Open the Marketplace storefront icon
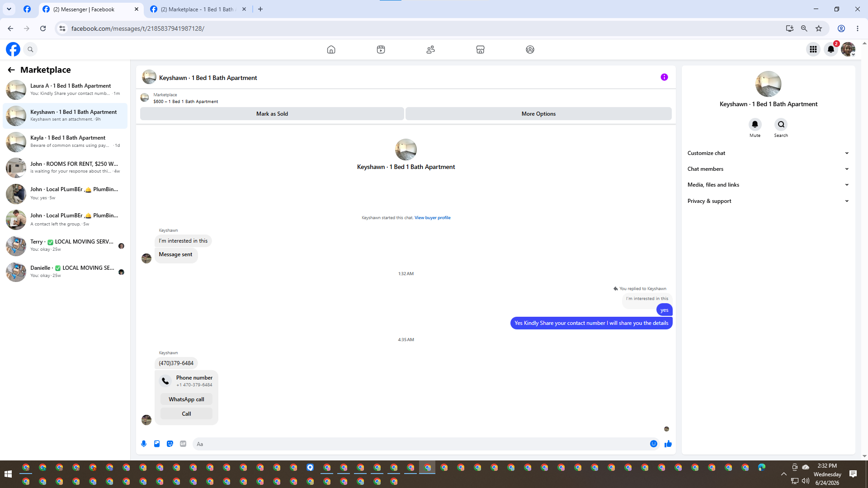 [480, 49]
